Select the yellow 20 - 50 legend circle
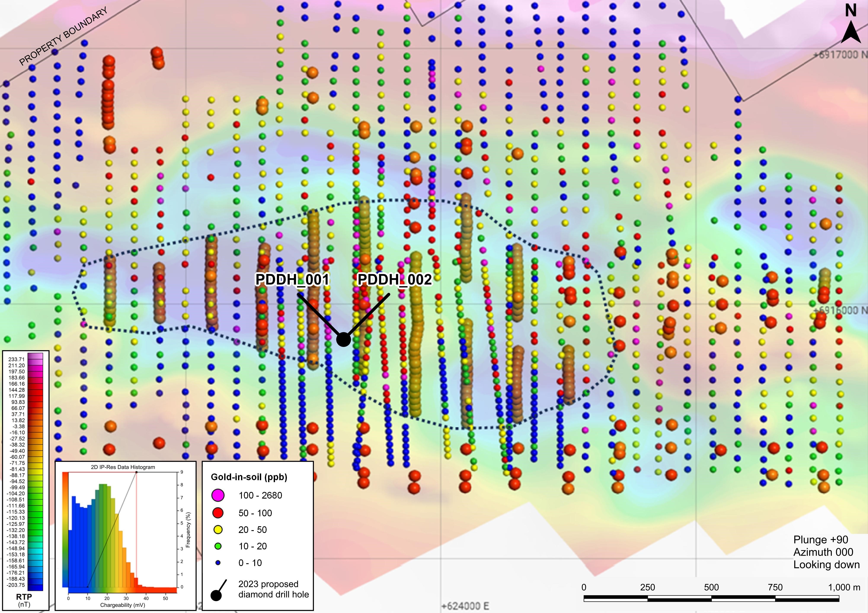Image resolution: width=868 pixels, height=613 pixels. [218, 530]
